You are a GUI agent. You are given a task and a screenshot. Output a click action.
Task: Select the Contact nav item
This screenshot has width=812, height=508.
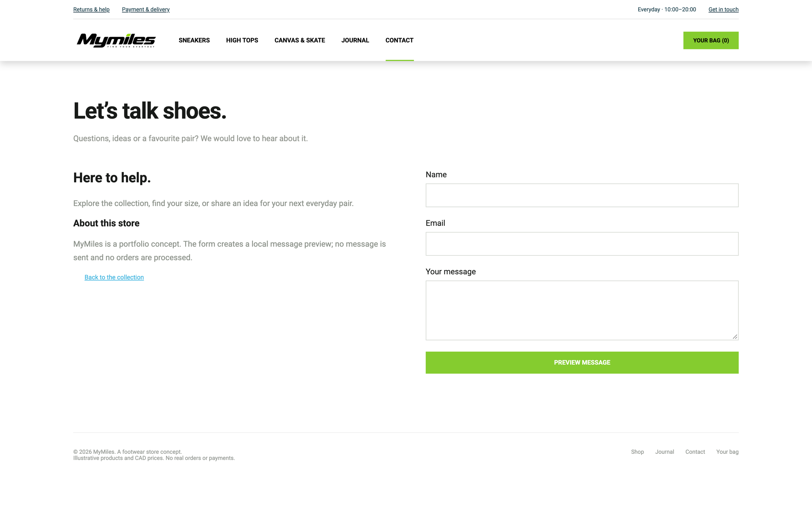point(400,40)
